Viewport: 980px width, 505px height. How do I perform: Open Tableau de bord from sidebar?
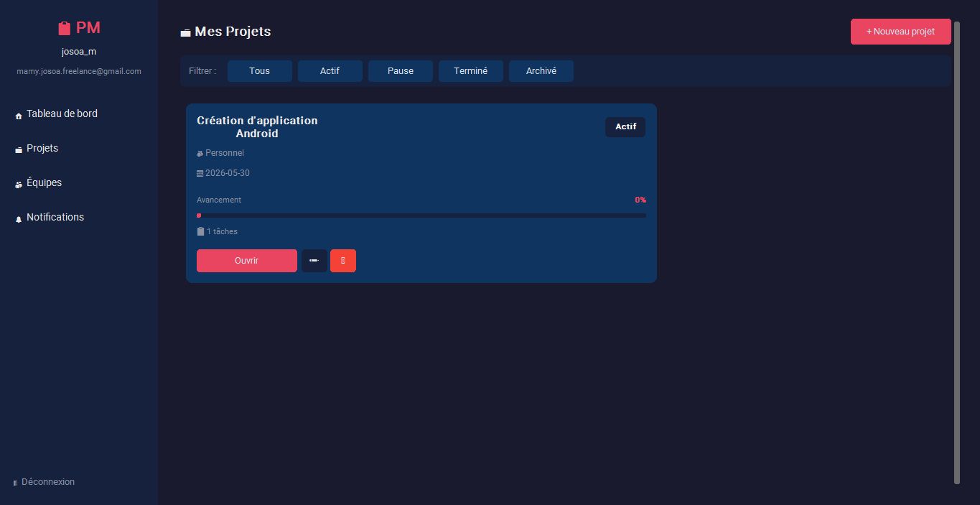pyautogui.click(x=56, y=113)
